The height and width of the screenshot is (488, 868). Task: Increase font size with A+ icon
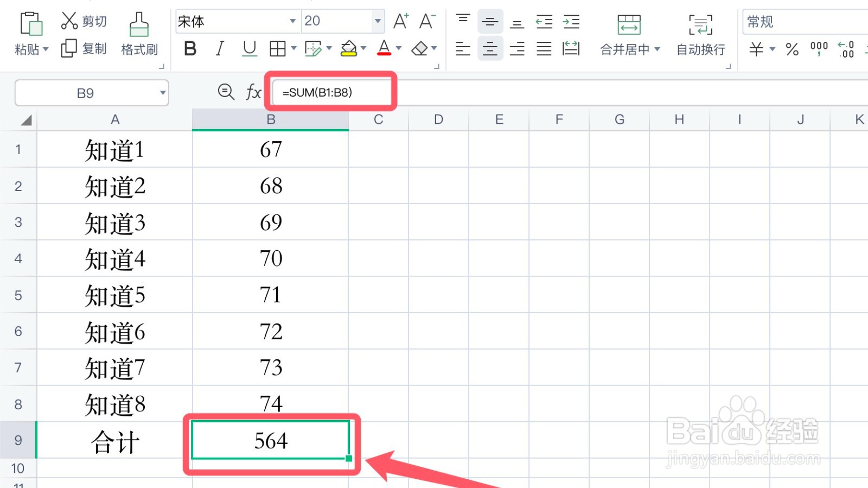click(401, 21)
